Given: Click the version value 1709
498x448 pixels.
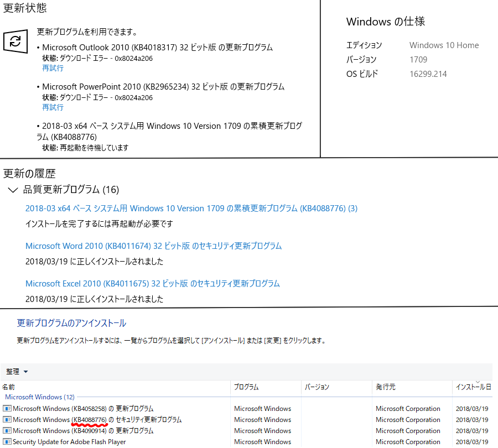Looking at the screenshot, I should [418, 60].
